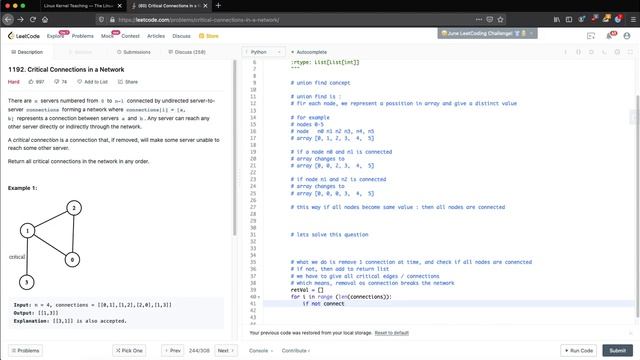This screenshot has width=640, height=360.
Task: Open Mock in the LeetCode navbar
Action: coord(107,36)
